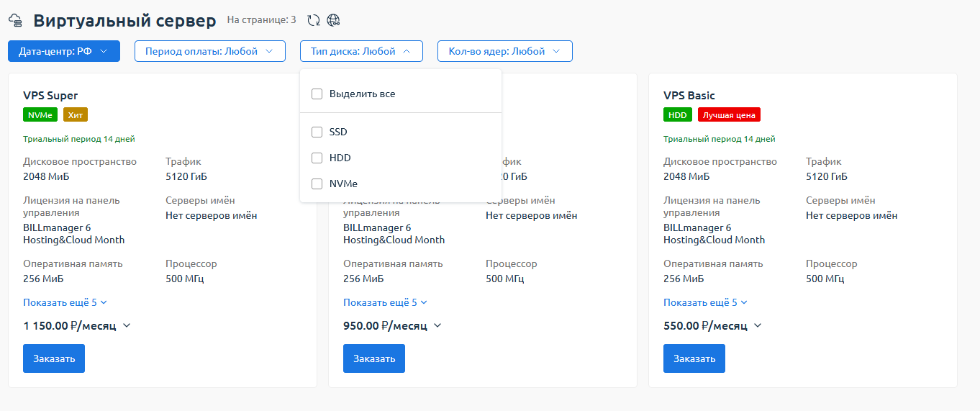980x411 pixels.
Task: Click the На странице: 3 counter
Action: coord(261,19)
